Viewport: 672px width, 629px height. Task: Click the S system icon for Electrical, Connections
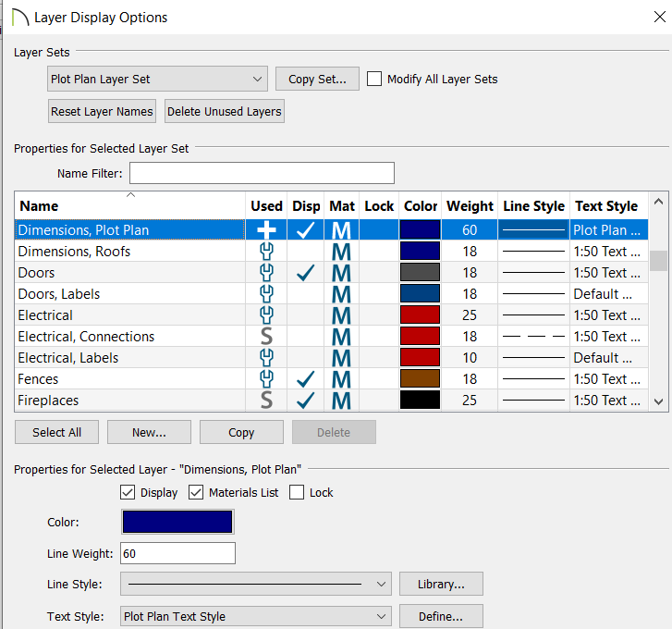266,337
